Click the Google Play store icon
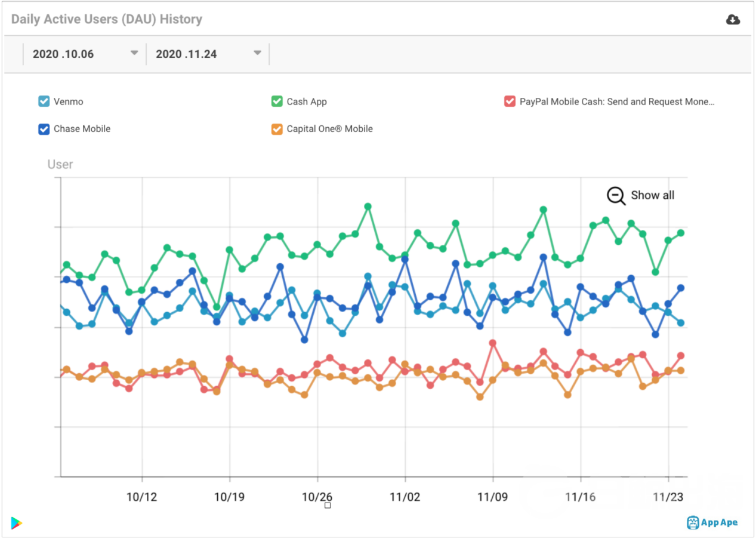756x539 pixels. coord(16,523)
